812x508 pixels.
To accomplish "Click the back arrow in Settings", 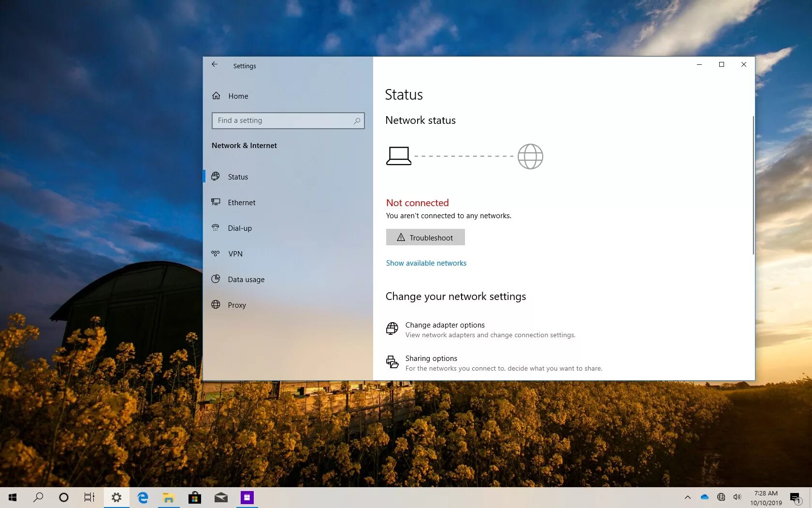I will pos(215,64).
